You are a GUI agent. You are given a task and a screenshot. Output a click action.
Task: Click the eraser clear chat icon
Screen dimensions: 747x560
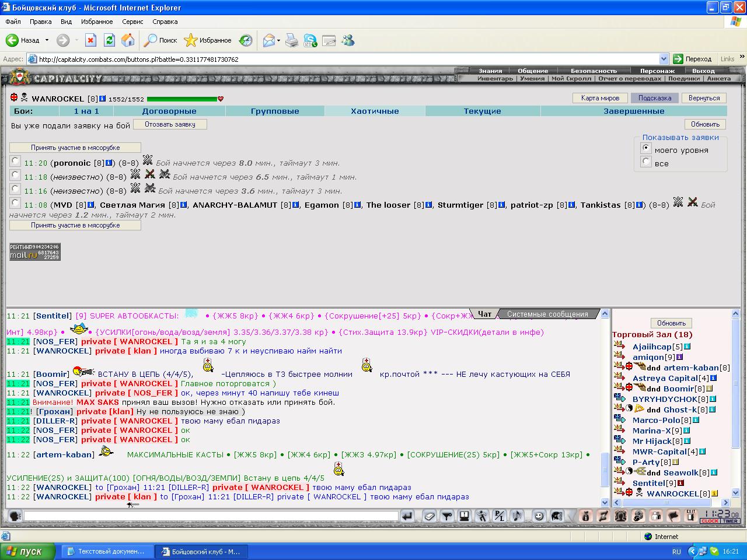click(429, 516)
